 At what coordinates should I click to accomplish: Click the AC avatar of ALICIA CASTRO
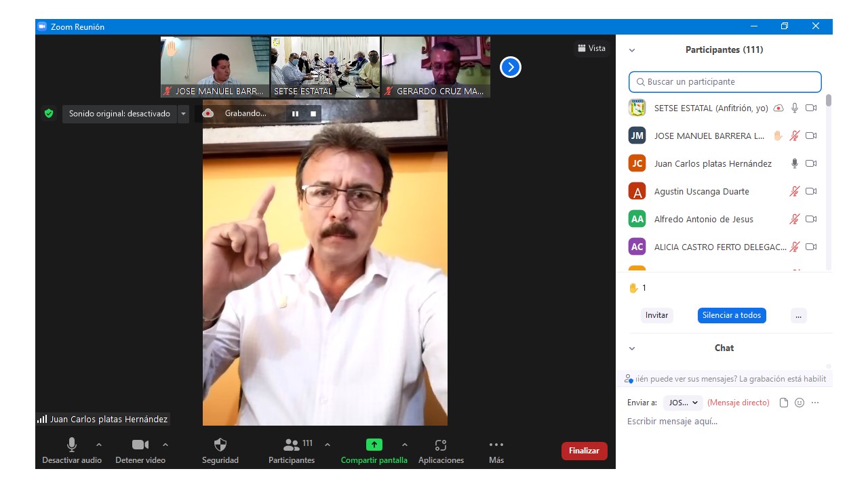pos(637,247)
